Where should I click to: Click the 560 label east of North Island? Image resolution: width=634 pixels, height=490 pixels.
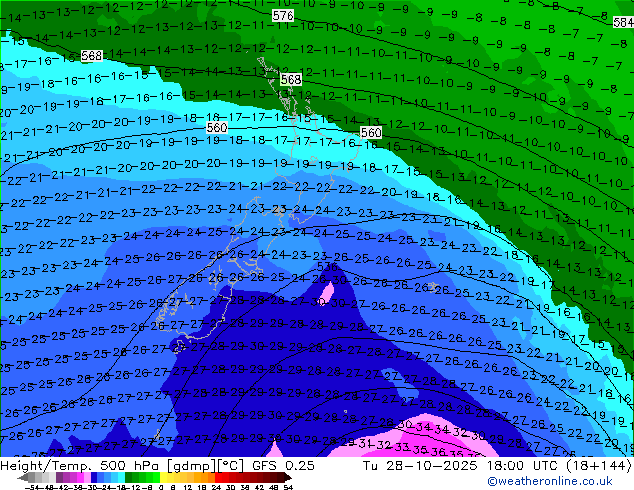pyautogui.click(x=371, y=132)
